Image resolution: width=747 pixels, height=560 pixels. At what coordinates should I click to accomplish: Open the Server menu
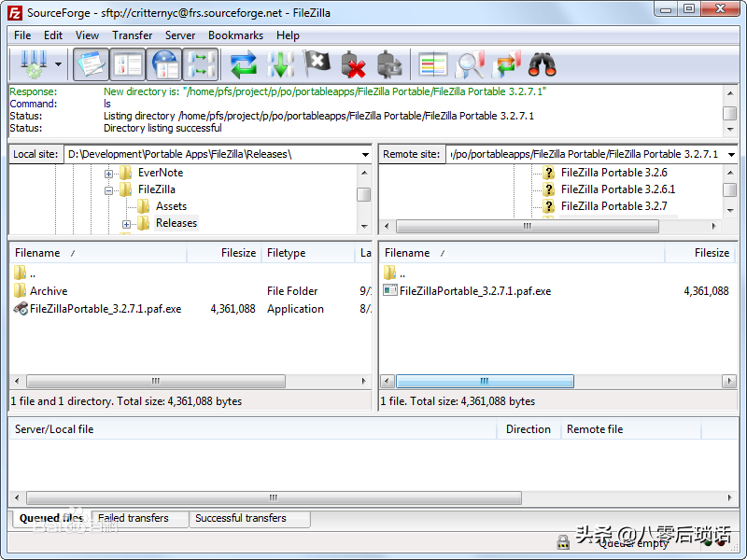coord(180,35)
